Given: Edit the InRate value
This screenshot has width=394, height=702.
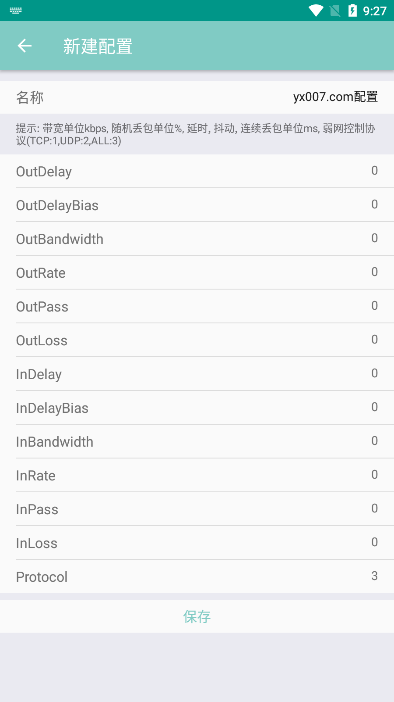Looking at the screenshot, I should tap(374, 475).
